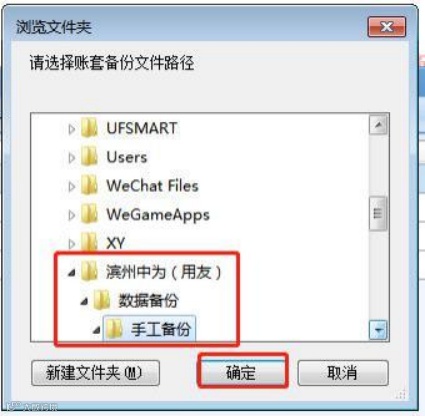Viewport: 425px width, 417px height.
Task: Expand the Users folder arrow
Action: [71, 157]
